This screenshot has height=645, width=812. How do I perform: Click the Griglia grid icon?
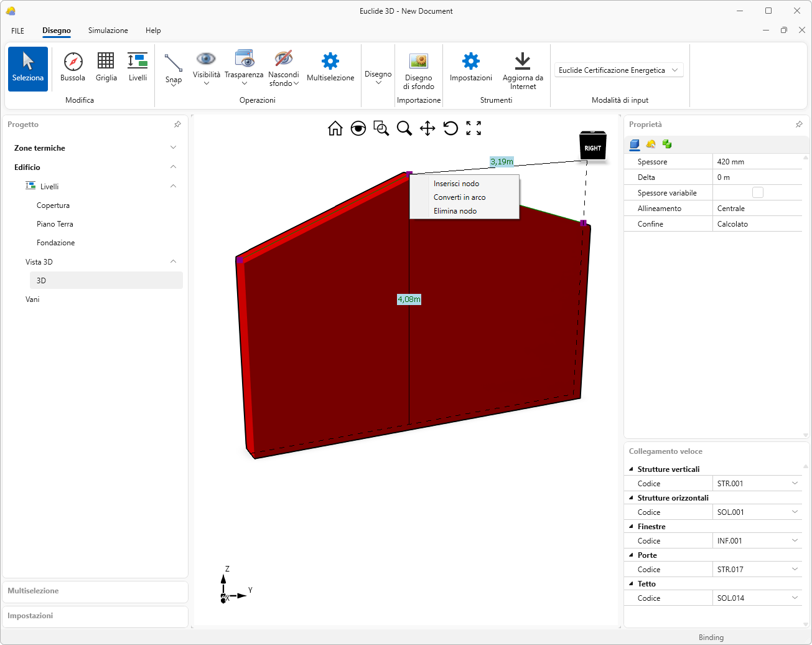click(106, 67)
